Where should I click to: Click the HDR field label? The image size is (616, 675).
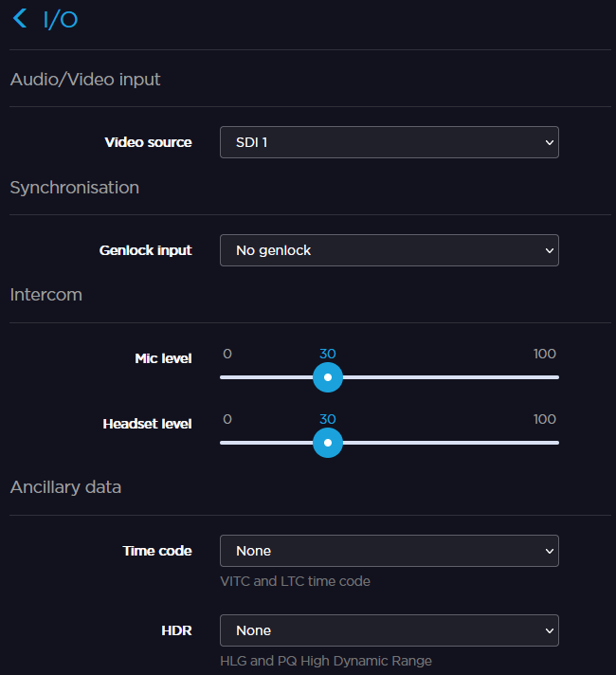(176, 630)
